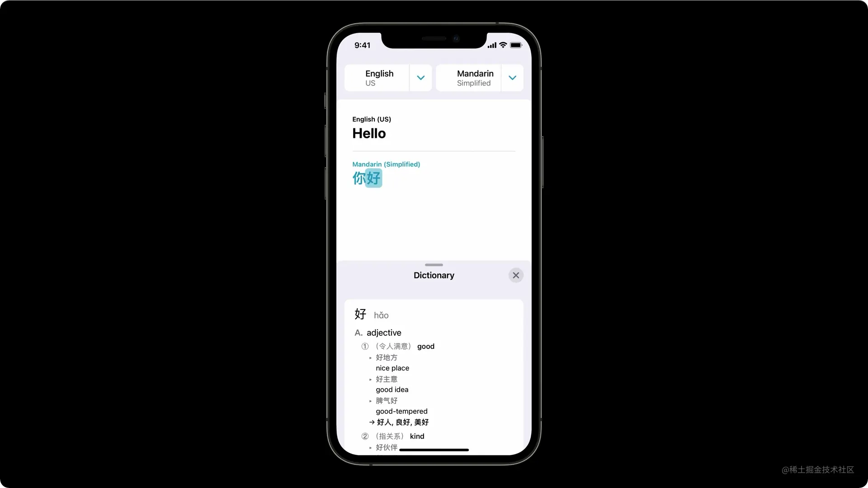The image size is (868, 488).
Task: Tap the drag handle above Dictionary panel
Action: coord(434,264)
